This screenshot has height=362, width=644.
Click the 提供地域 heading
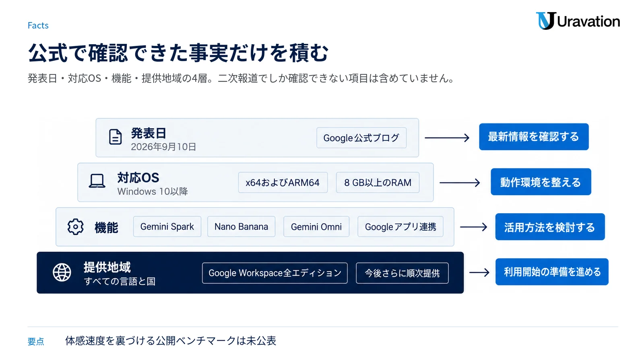tap(107, 267)
